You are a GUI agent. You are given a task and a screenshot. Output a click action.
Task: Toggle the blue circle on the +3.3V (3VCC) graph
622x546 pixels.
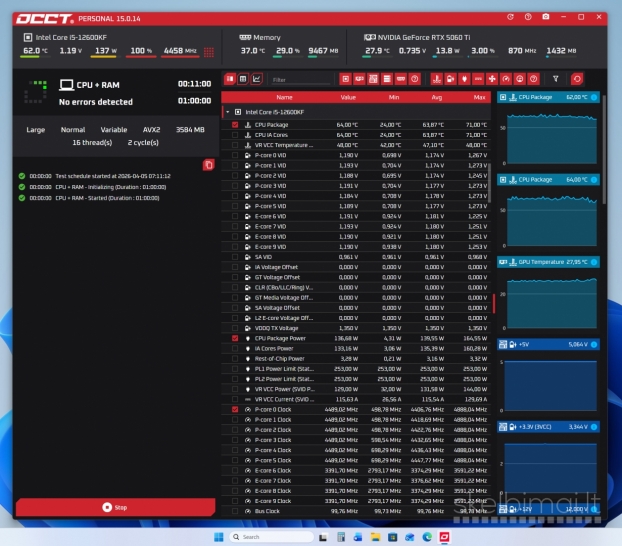pos(594,427)
